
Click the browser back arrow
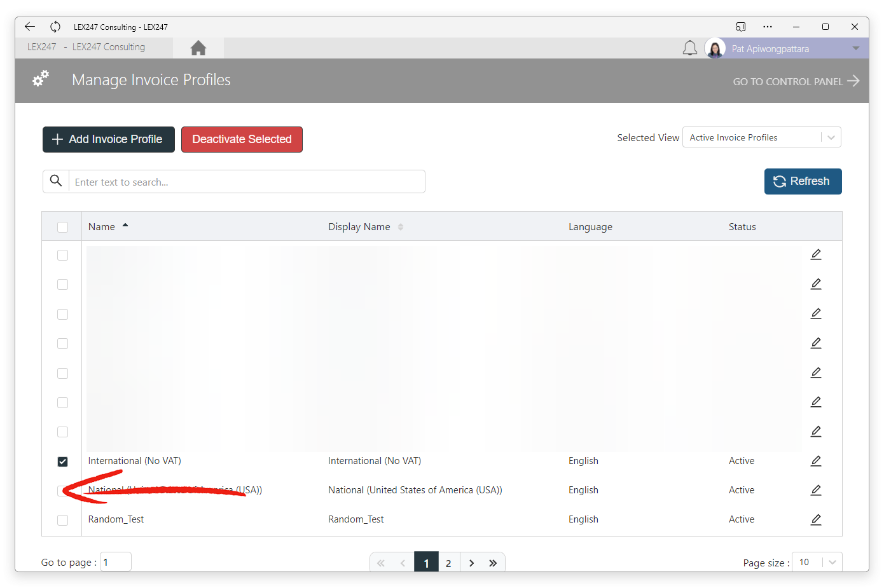coord(30,27)
